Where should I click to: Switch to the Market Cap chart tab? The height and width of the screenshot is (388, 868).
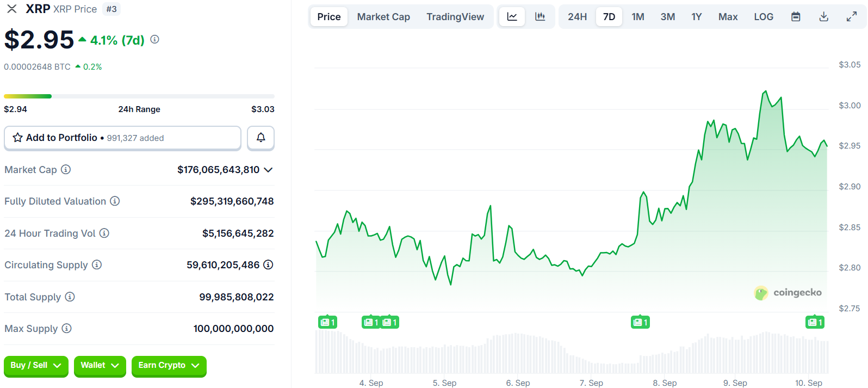[383, 17]
